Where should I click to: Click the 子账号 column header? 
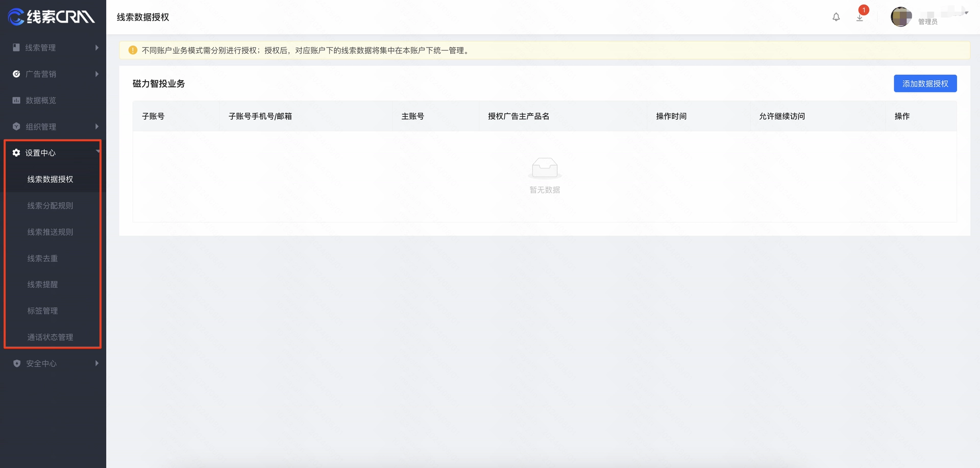pyautogui.click(x=153, y=116)
